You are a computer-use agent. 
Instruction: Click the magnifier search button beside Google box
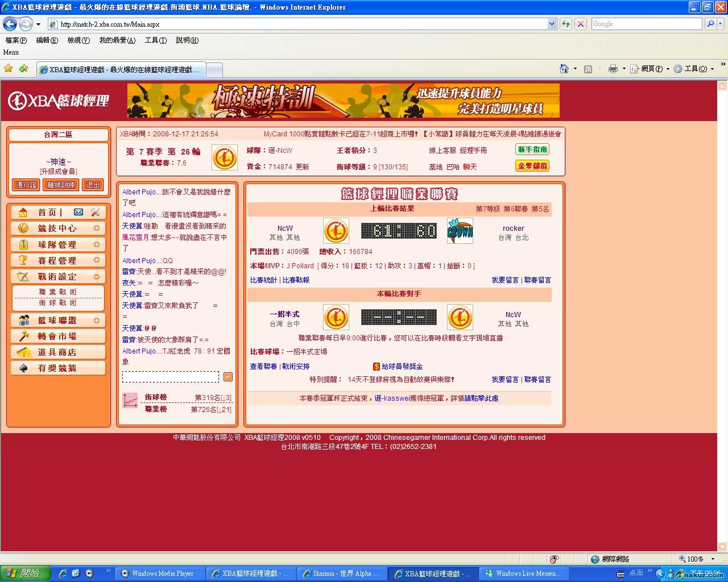point(710,24)
